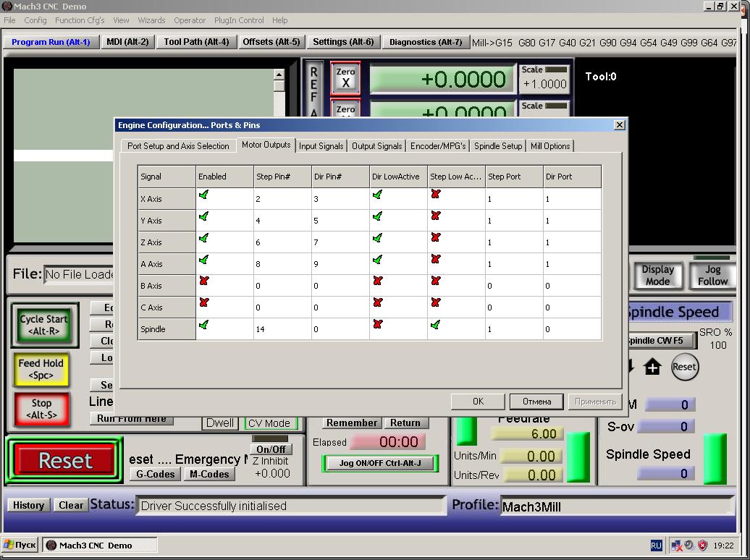Click C Axis Step Low Active cross
Image resolution: width=750 pixels, height=560 pixels.
point(435,302)
